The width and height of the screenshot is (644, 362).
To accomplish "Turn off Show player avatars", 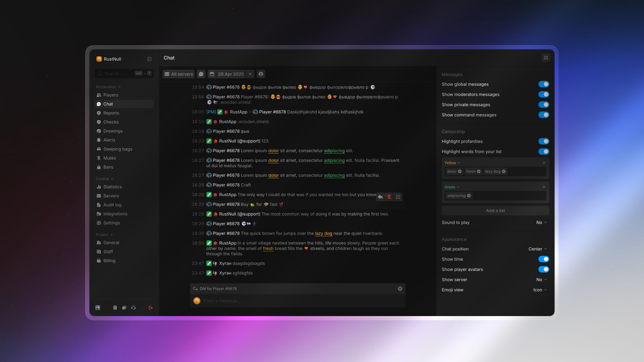I will pos(543,269).
